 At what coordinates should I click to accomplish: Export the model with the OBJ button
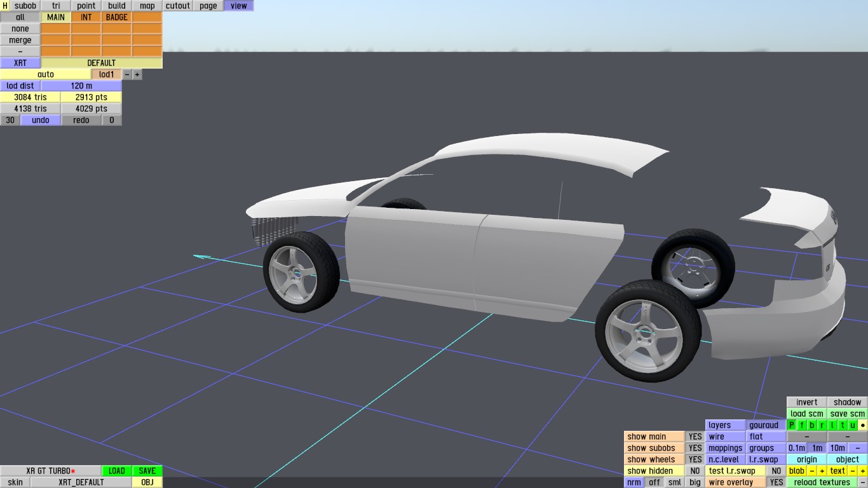click(147, 482)
